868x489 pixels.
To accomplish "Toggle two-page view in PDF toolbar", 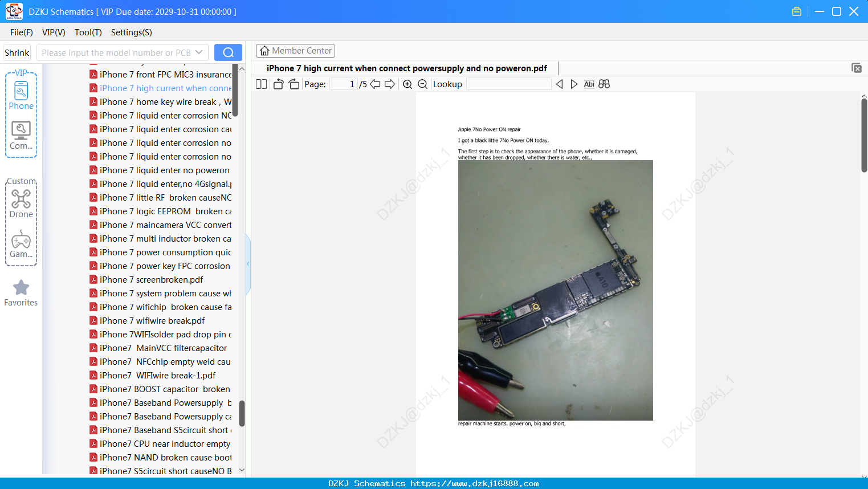I will point(262,84).
